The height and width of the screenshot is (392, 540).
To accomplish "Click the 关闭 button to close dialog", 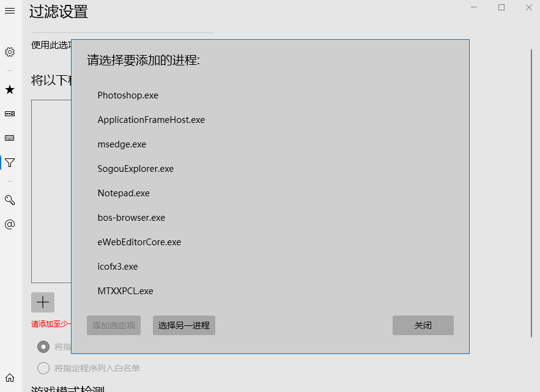I will click(423, 325).
